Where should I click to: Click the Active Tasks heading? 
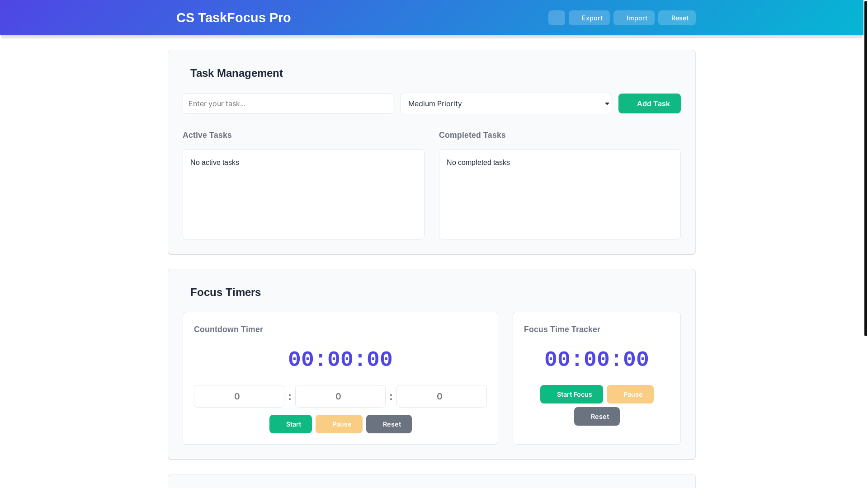click(207, 135)
